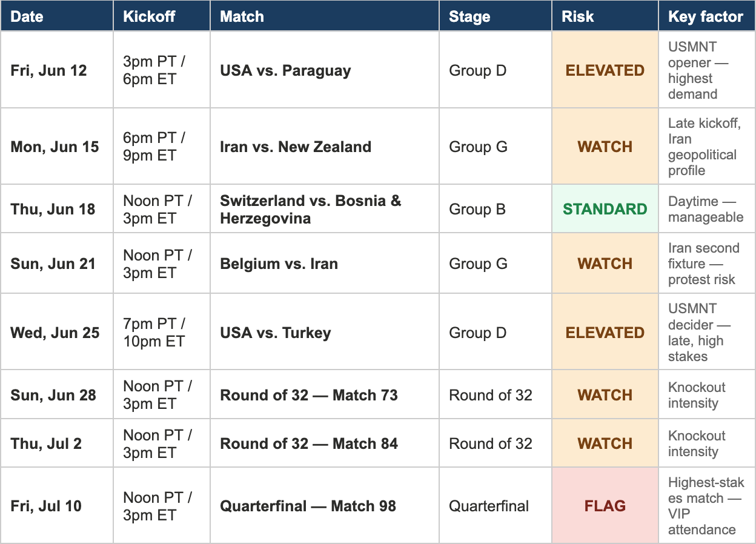Click the Belgium vs. Iran match cell
The height and width of the screenshot is (544, 756).
coord(325,264)
